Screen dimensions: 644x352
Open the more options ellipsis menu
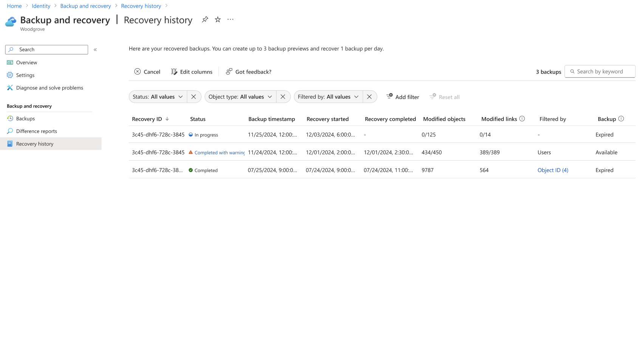click(231, 19)
